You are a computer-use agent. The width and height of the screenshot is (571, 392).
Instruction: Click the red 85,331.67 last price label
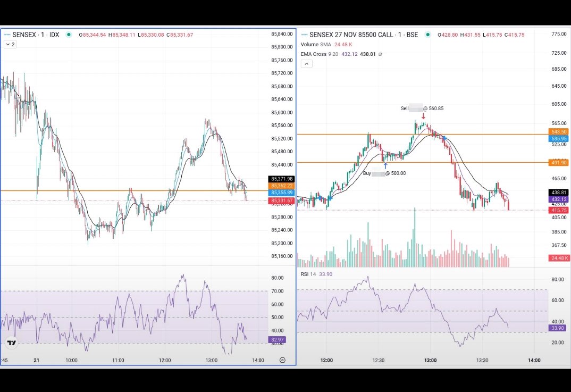[x=282, y=201]
